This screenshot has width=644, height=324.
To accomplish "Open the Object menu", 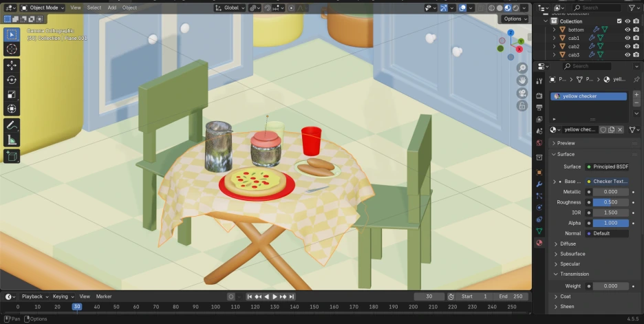I will point(129,8).
